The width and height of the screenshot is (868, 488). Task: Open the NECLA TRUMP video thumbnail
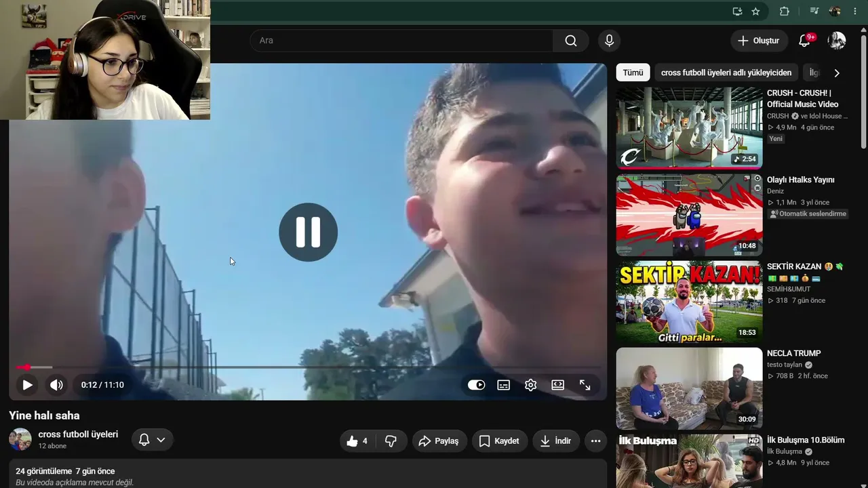689,388
